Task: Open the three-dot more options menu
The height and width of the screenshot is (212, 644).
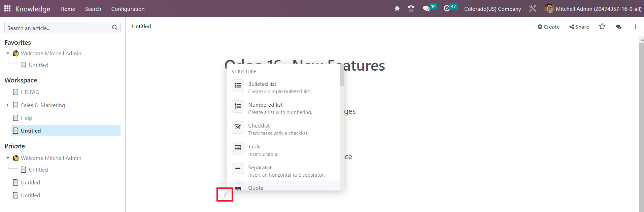Action: 635,26
